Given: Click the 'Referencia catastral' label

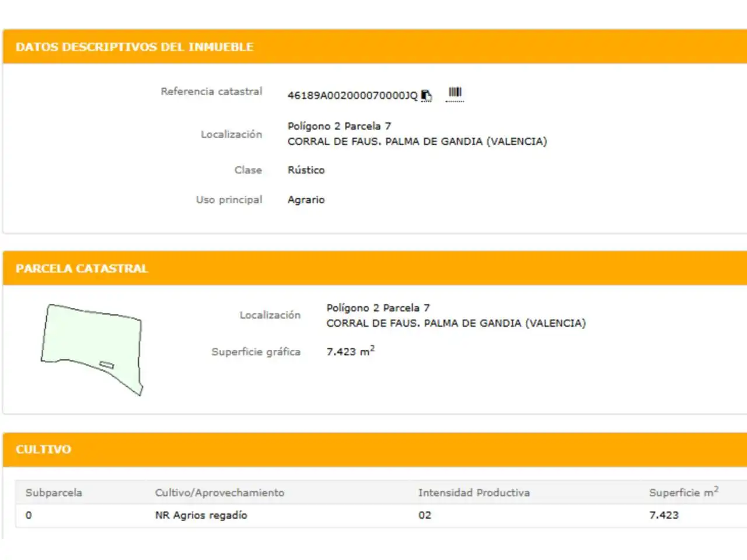Looking at the screenshot, I should pyautogui.click(x=211, y=92).
